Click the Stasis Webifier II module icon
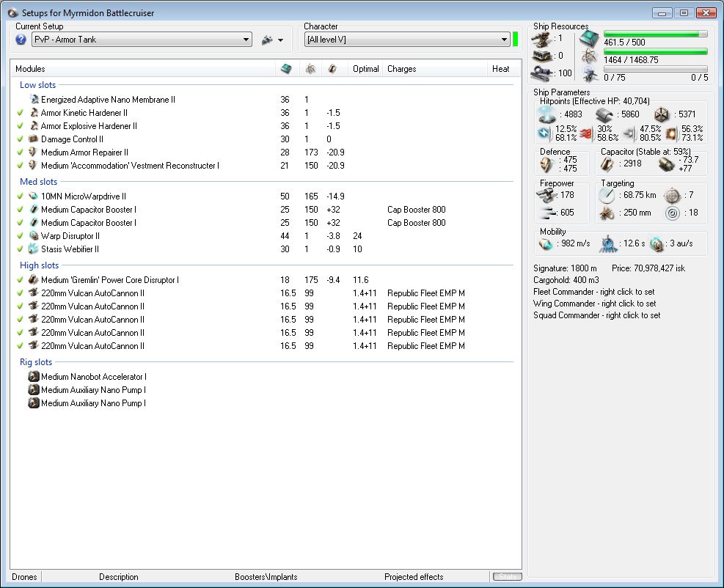 (x=34, y=249)
